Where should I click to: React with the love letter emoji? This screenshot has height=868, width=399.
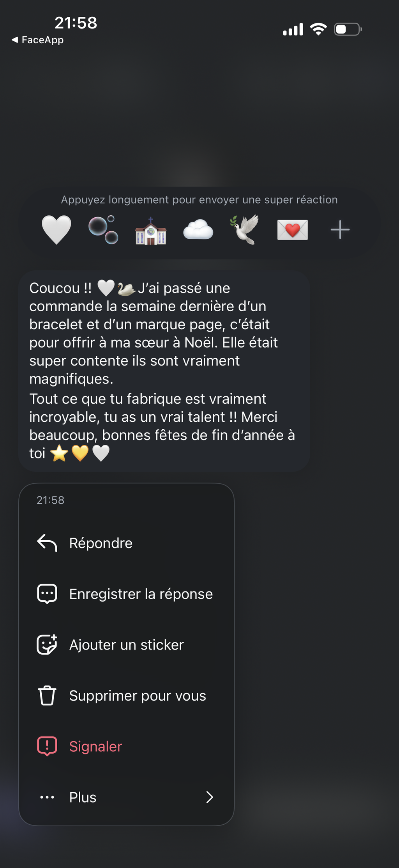(x=292, y=230)
